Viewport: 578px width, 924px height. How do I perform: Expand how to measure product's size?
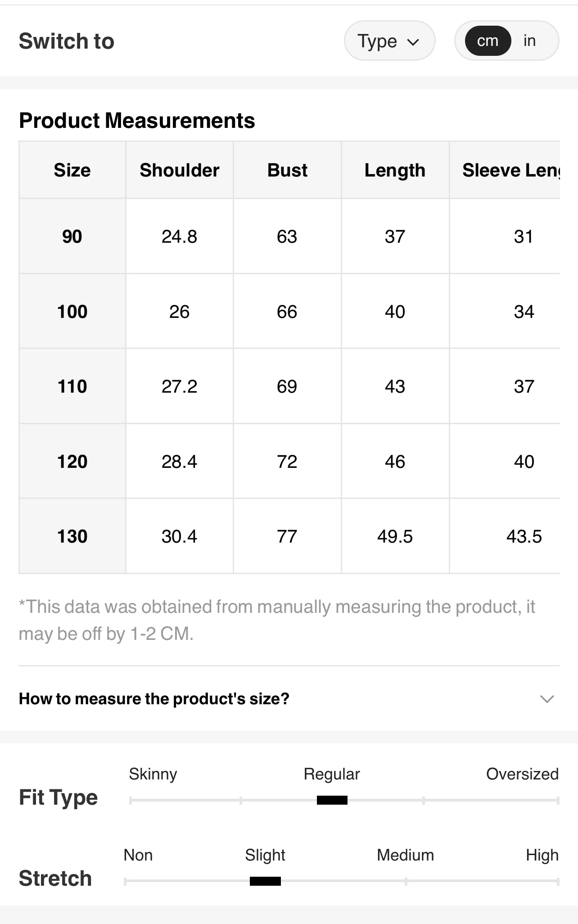pos(154,698)
